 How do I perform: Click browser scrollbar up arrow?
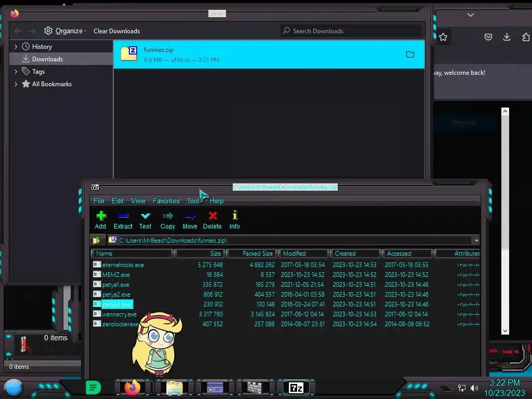[505, 111]
